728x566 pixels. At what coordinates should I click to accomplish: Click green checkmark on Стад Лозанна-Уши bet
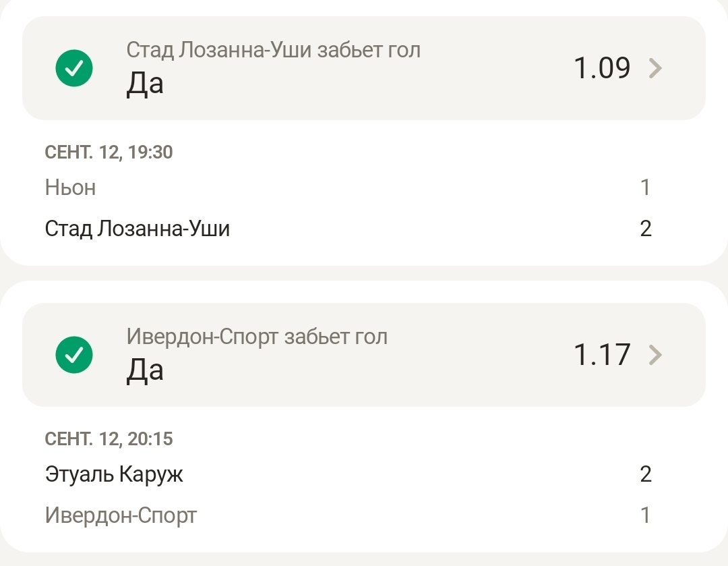74,67
